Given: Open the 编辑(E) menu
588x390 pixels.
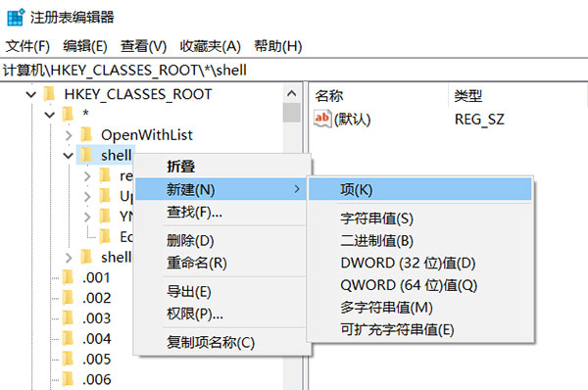Looking at the screenshot, I should click(85, 46).
